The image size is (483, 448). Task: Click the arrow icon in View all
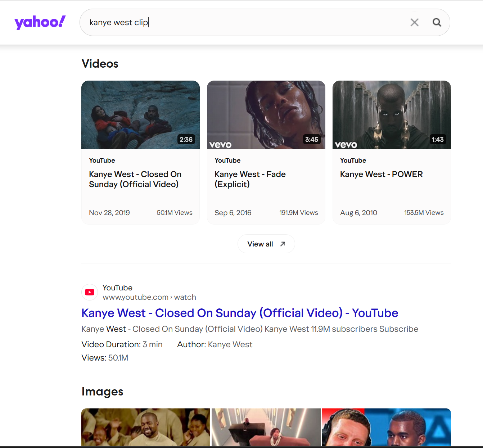point(283,244)
